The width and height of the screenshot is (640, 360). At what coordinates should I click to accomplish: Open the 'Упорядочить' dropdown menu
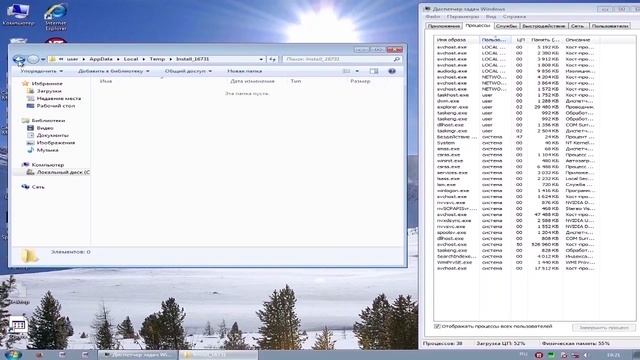coord(42,71)
